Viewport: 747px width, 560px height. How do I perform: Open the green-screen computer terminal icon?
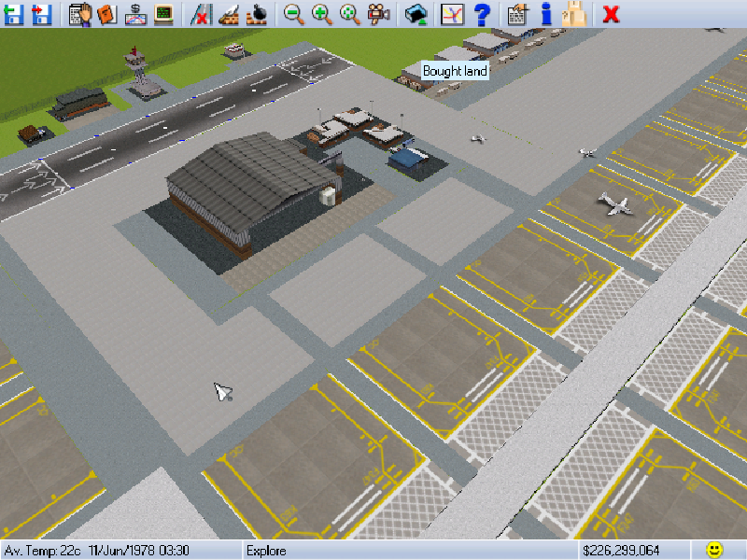click(163, 13)
